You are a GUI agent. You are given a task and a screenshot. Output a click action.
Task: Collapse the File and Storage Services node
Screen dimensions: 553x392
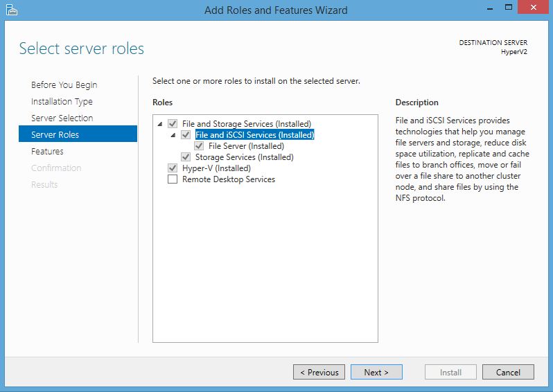161,125
